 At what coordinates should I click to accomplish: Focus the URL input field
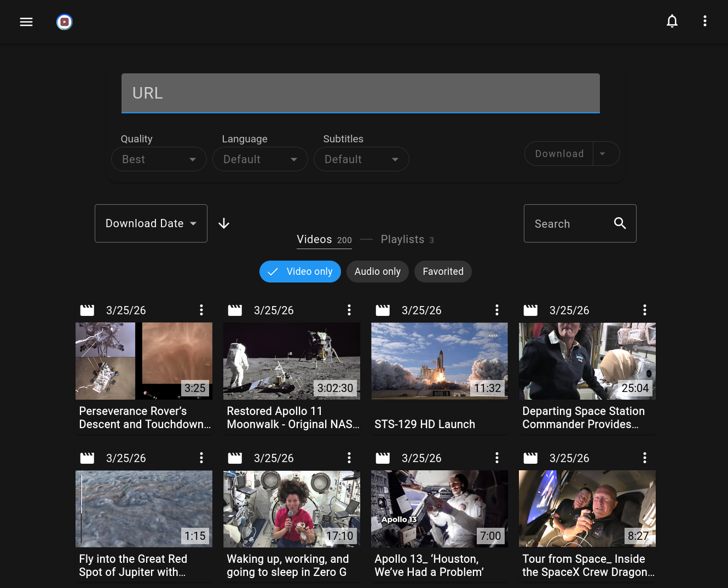361,93
